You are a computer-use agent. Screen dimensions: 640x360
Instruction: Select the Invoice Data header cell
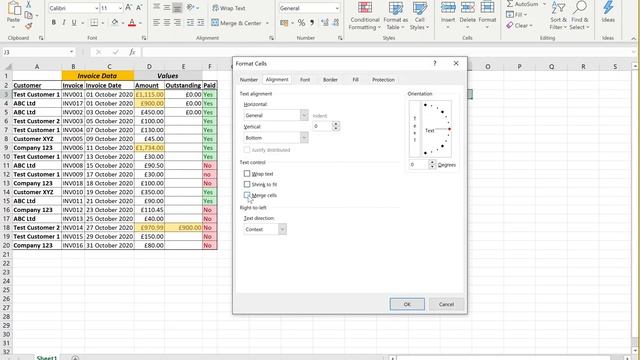98,76
